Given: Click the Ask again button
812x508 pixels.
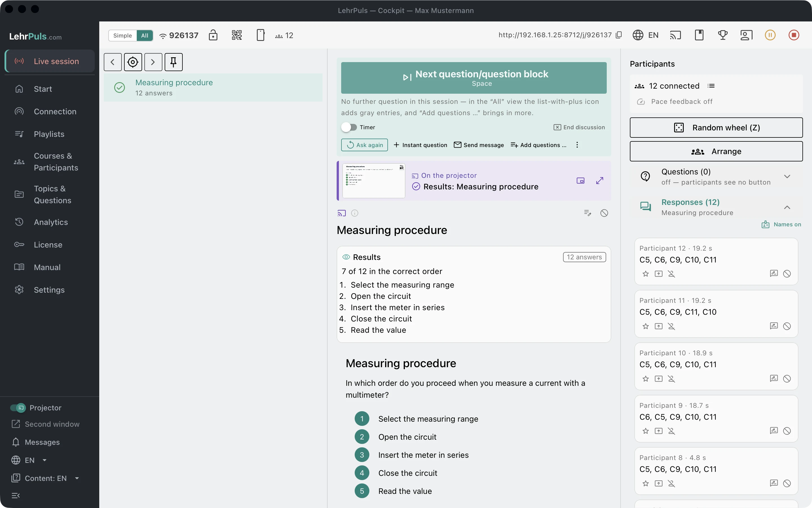Looking at the screenshot, I should point(364,145).
